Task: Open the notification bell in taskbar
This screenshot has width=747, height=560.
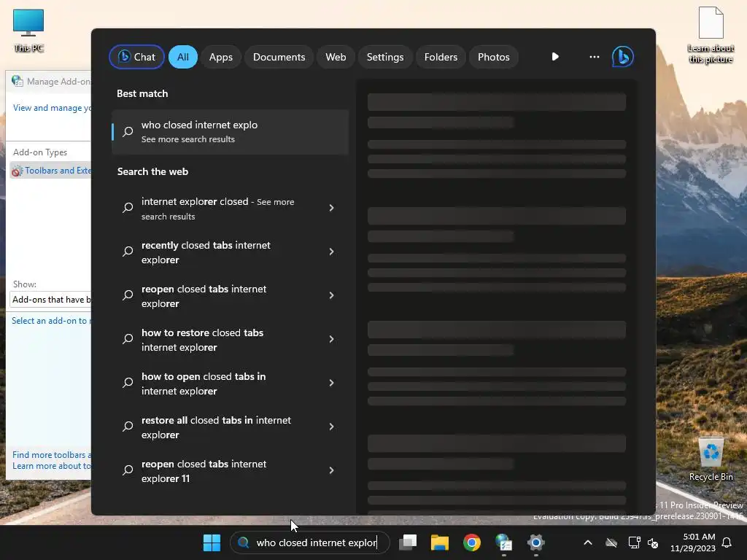Action: [x=727, y=542]
